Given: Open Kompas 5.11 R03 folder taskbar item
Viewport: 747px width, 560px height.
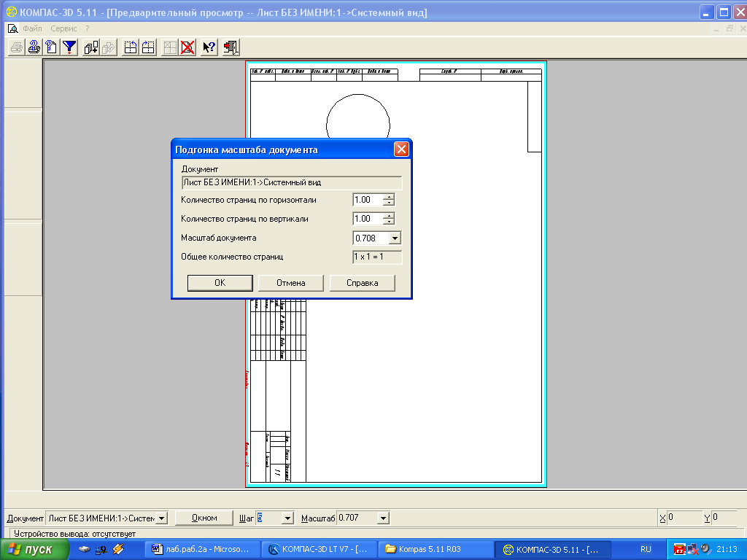Looking at the screenshot, I should tap(436, 550).
